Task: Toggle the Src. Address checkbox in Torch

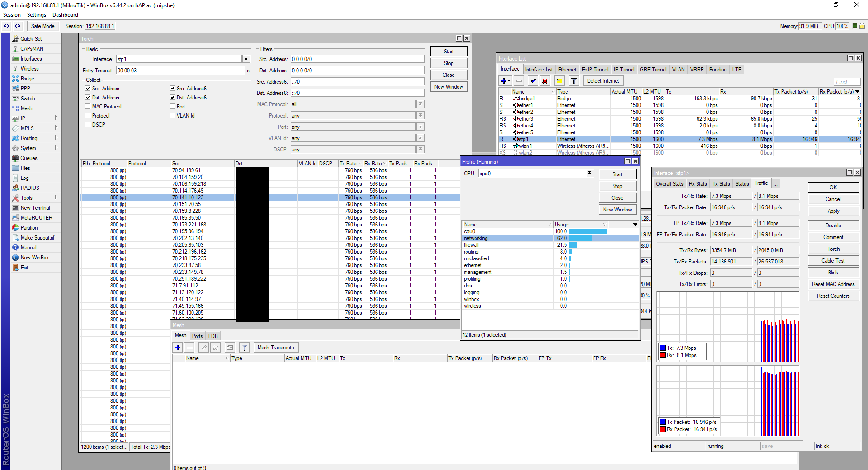Action: coord(88,89)
